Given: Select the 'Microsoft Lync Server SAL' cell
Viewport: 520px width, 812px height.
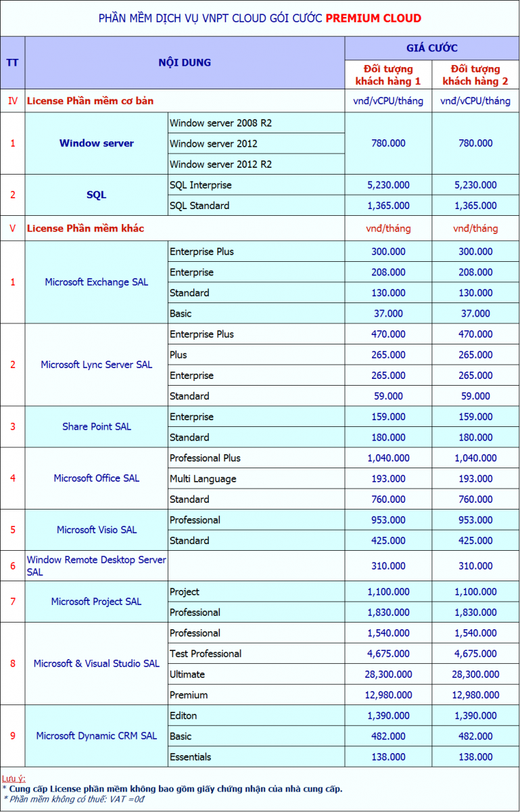Looking at the screenshot, I should click(x=97, y=365).
